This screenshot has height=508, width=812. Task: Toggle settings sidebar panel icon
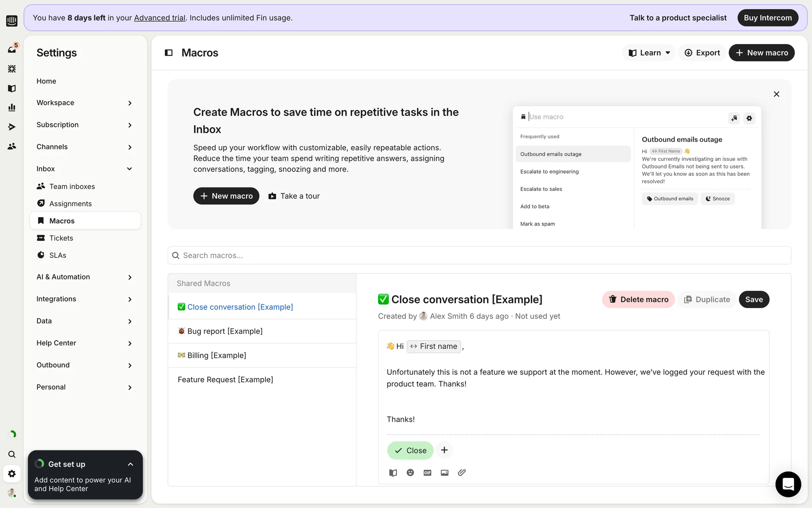coord(168,53)
